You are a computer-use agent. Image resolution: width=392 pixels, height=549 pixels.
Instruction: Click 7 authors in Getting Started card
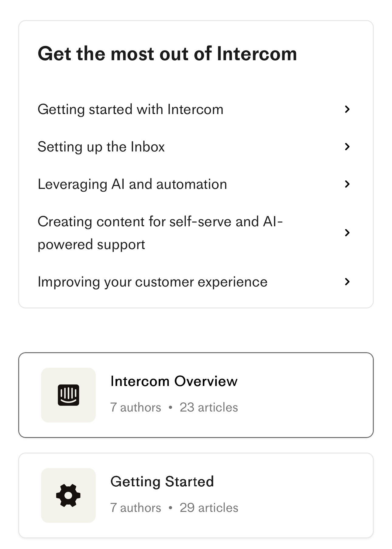tap(136, 508)
